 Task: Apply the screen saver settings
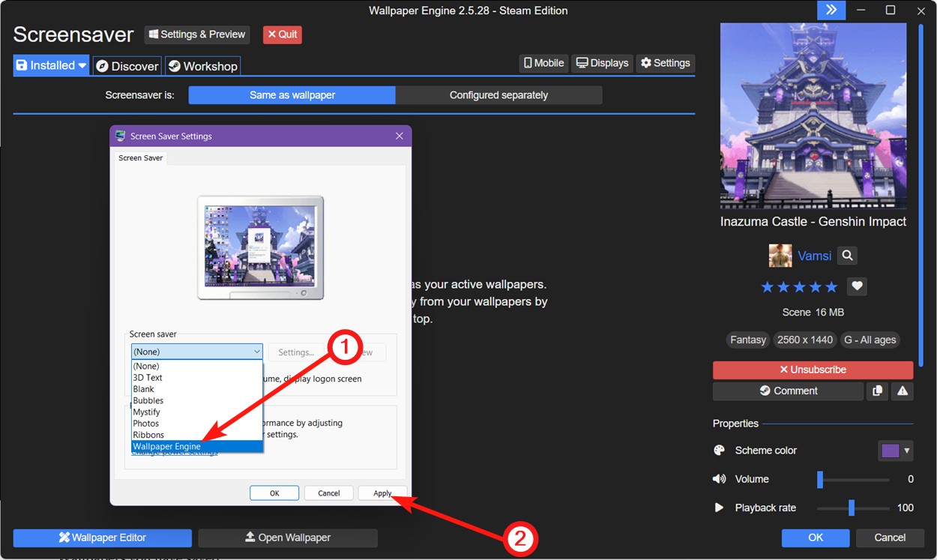point(382,493)
